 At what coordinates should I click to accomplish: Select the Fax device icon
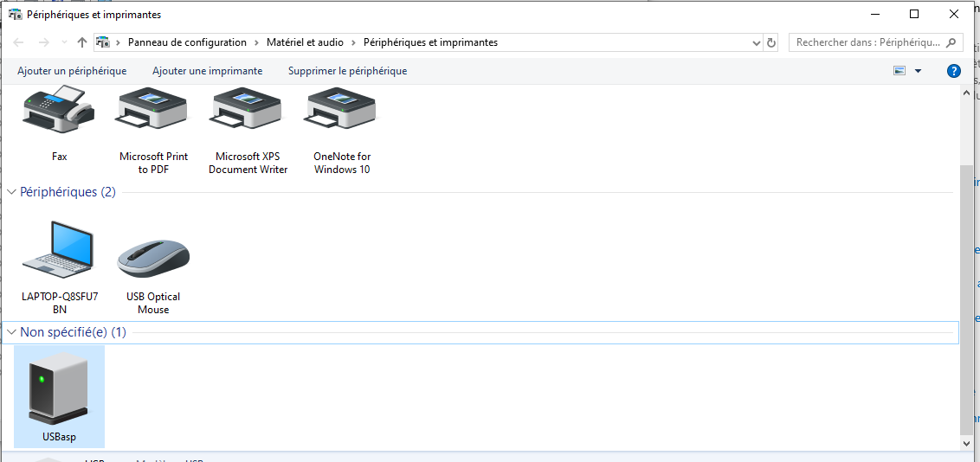pos(59,109)
